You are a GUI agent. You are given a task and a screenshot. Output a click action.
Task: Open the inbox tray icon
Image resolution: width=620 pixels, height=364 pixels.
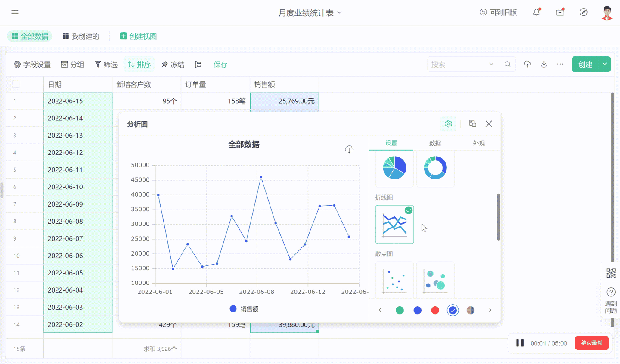[x=560, y=12]
